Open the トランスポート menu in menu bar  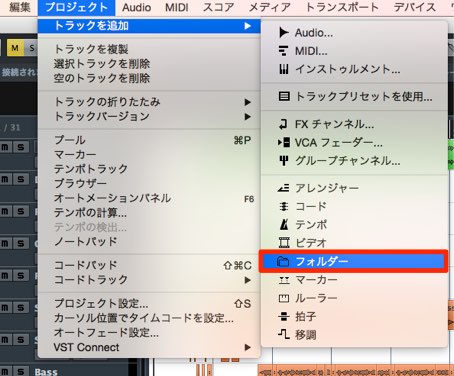(342, 7)
